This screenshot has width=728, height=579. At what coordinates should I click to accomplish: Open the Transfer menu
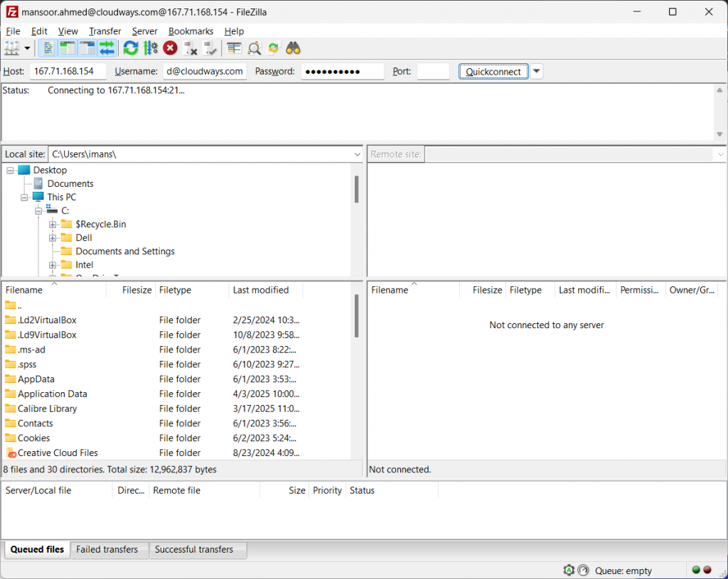pyautogui.click(x=105, y=31)
